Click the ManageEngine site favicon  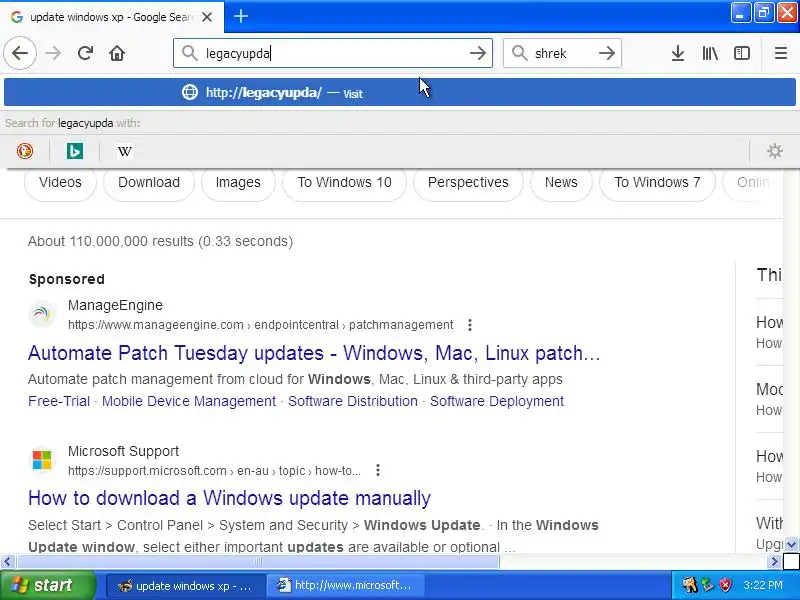pos(42,314)
